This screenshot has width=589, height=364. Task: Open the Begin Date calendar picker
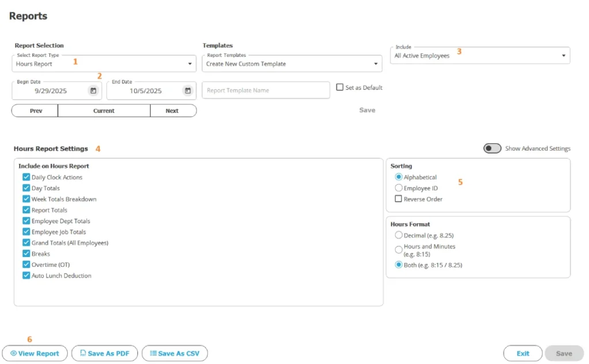click(93, 91)
